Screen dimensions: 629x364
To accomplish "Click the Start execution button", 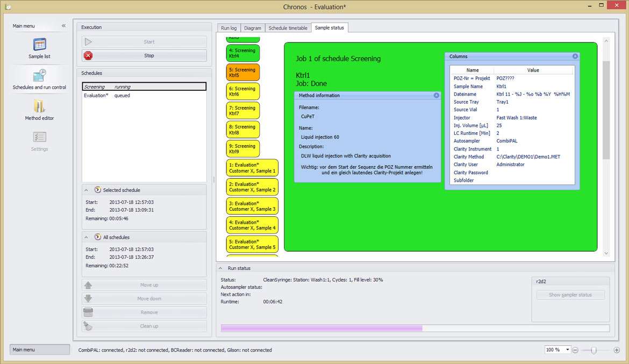I will [145, 42].
